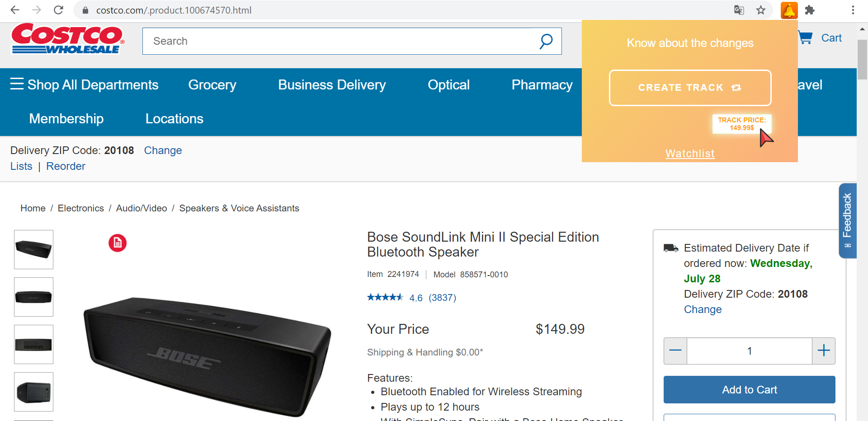Go to Locations
Viewport: 868px width, 421px height.
pos(175,119)
